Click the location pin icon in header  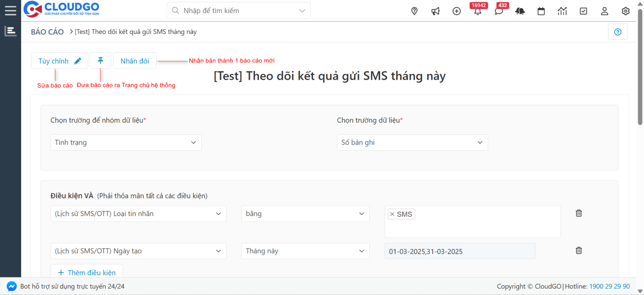[x=414, y=11]
